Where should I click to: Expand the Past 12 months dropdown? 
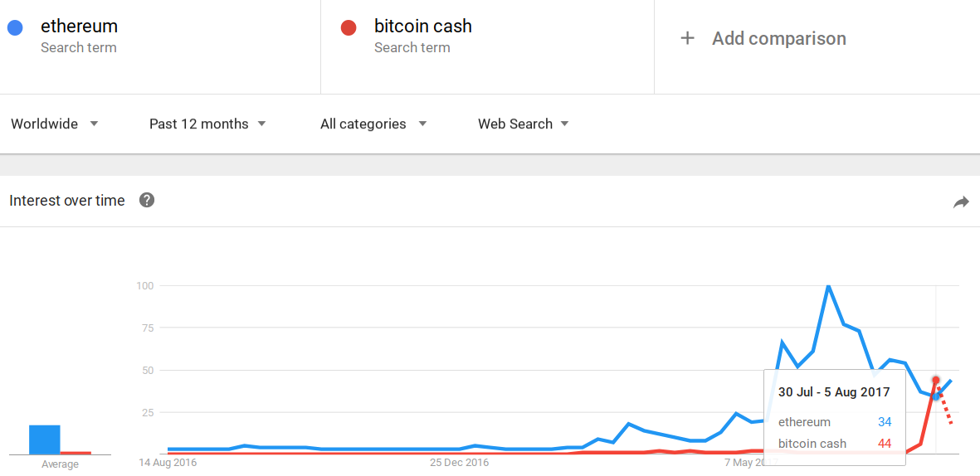[x=208, y=124]
